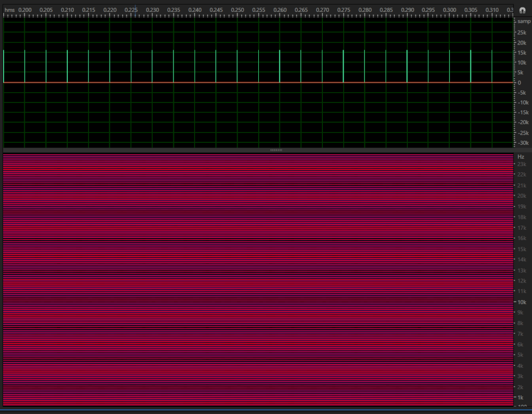This screenshot has height=414, width=532.
Task: Click the 1k frequency label
Action: [x=521, y=397]
